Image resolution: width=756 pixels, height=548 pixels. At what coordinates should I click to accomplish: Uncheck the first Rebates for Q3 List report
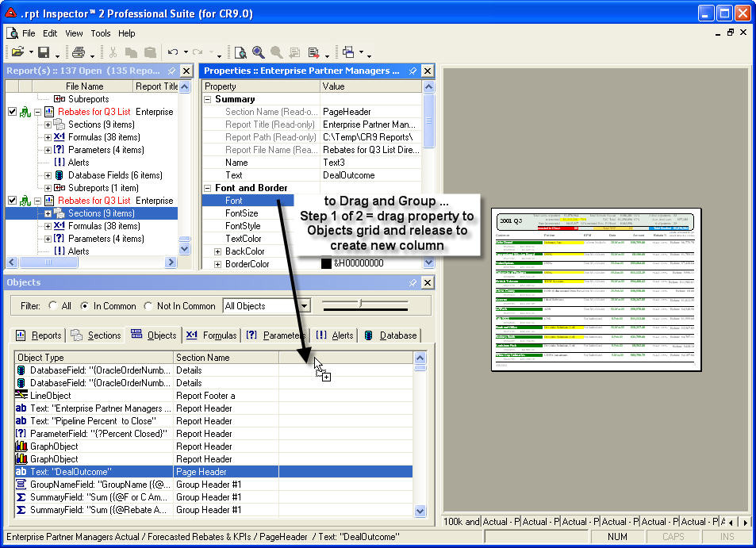pyautogui.click(x=13, y=111)
